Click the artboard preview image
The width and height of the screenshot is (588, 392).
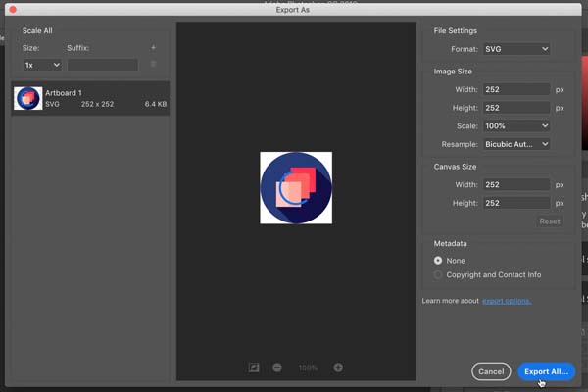tap(296, 188)
